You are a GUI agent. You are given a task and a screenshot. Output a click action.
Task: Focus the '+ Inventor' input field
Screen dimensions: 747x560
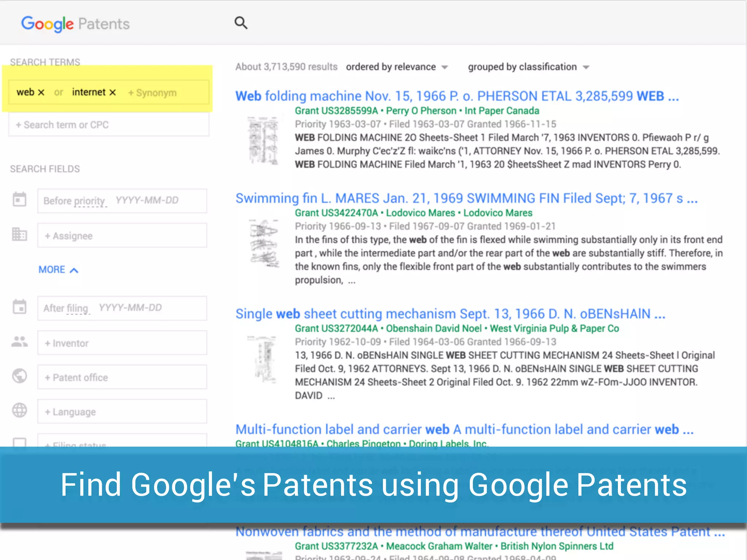click(122, 343)
